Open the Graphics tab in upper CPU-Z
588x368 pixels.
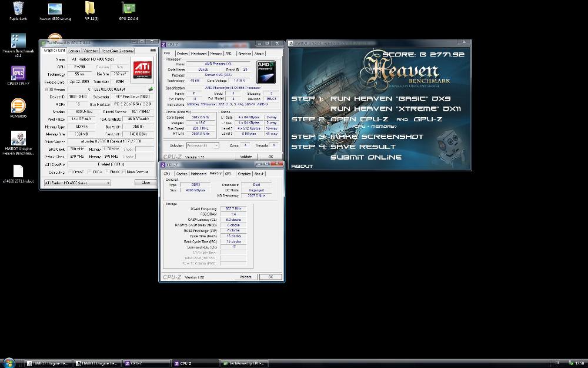[x=245, y=54]
